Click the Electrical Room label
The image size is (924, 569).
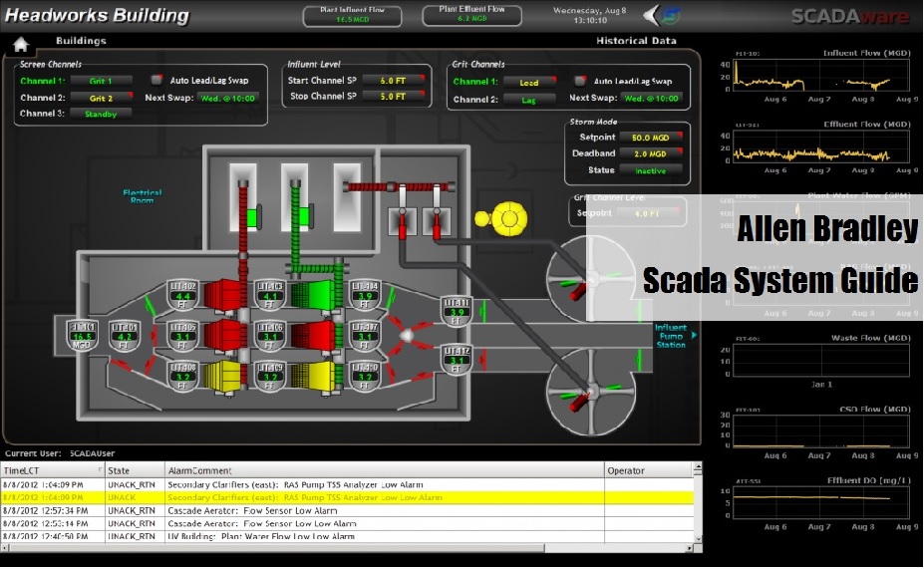[142, 196]
